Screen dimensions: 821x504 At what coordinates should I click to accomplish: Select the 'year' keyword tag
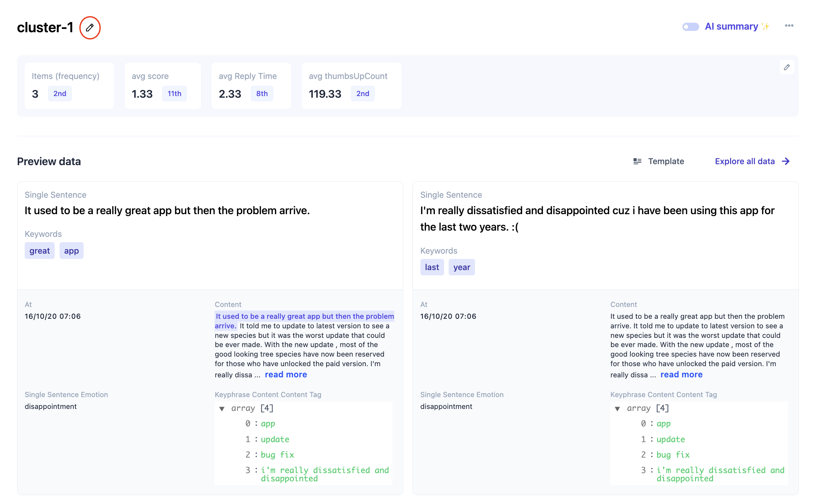462,267
